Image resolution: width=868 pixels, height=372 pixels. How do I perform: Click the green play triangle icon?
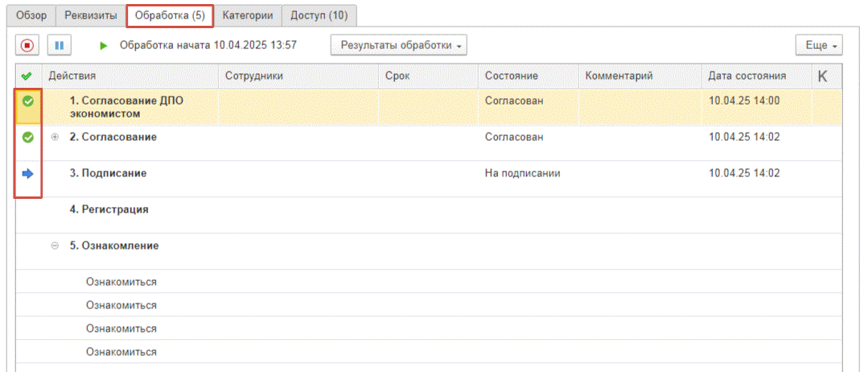tap(104, 45)
